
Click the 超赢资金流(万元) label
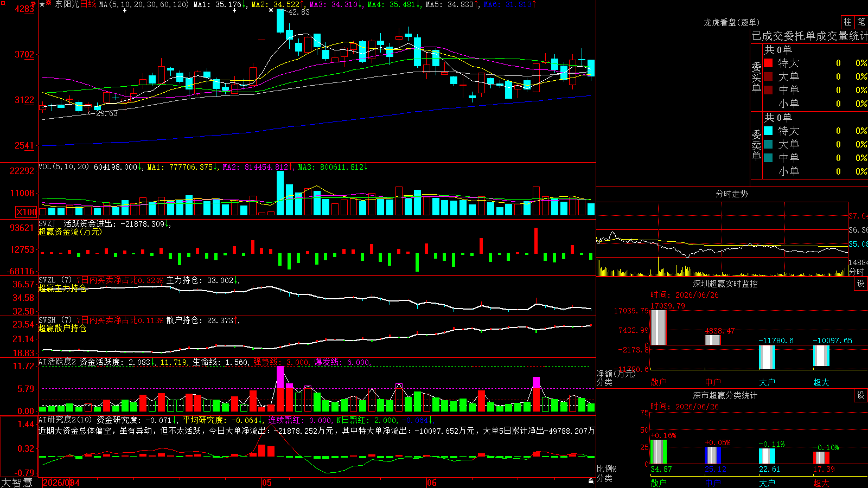[70, 232]
